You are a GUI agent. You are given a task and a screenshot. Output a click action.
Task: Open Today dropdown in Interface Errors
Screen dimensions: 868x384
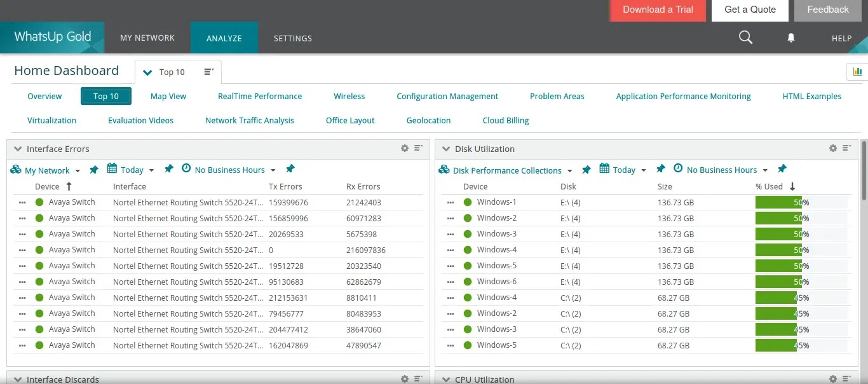click(151, 170)
